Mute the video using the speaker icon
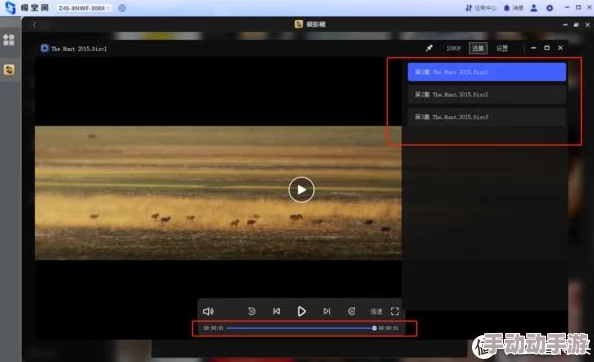594x362 pixels. coord(208,311)
